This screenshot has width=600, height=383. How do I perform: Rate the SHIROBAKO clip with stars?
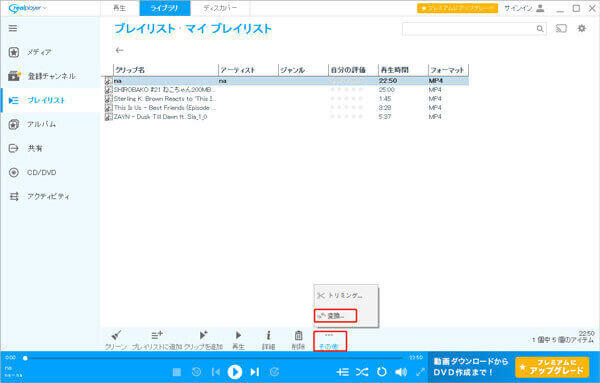(347, 90)
